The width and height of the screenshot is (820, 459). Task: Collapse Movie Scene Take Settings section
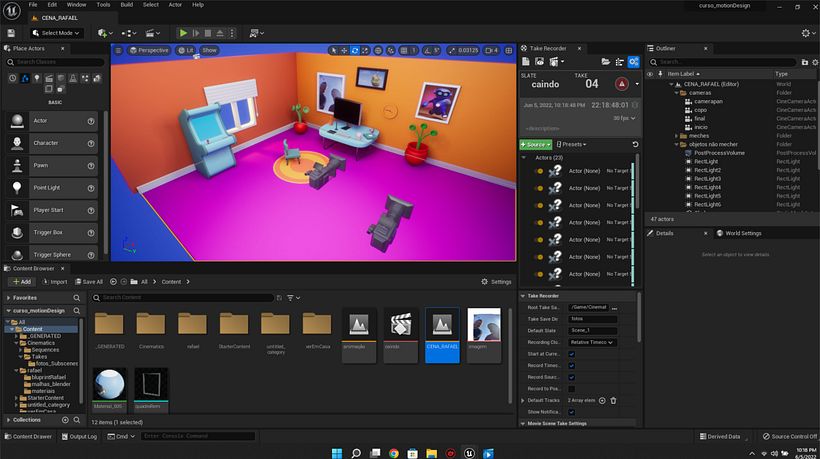click(x=523, y=423)
